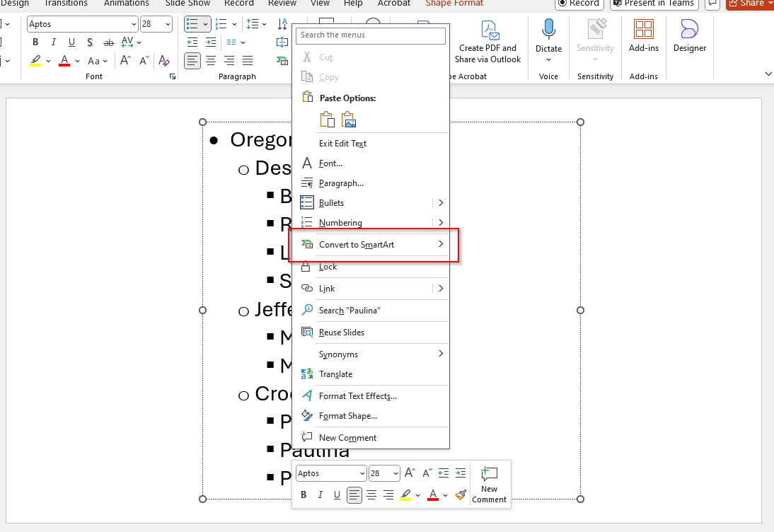Open character spacing AV dropdown
This screenshot has width=774, height=532.
(132, 42)
